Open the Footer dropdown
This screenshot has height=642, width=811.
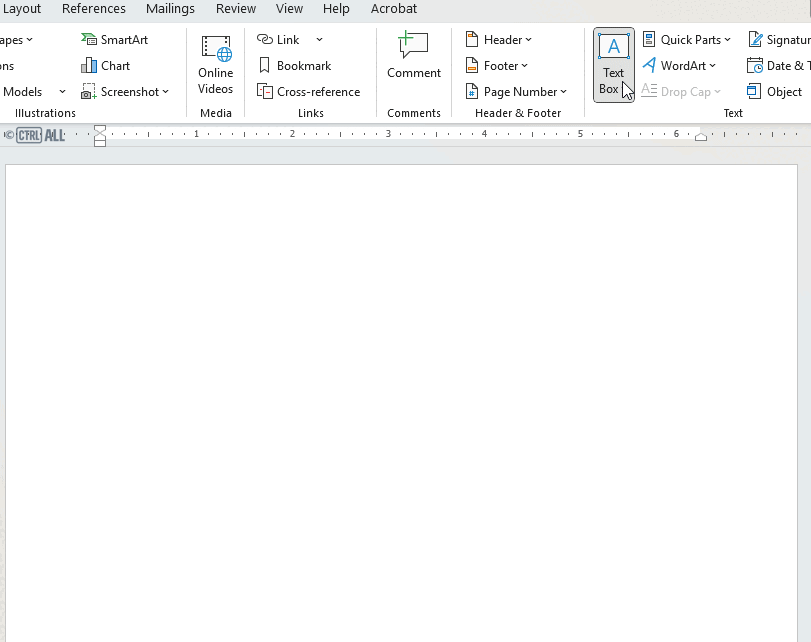pos(495,65)
